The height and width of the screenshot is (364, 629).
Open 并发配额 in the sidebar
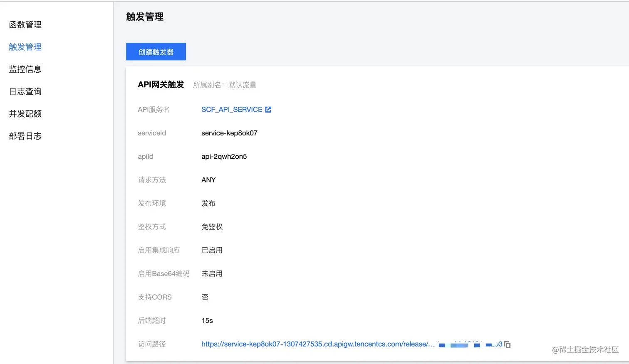pyautogui.click(x=25, y=113)
